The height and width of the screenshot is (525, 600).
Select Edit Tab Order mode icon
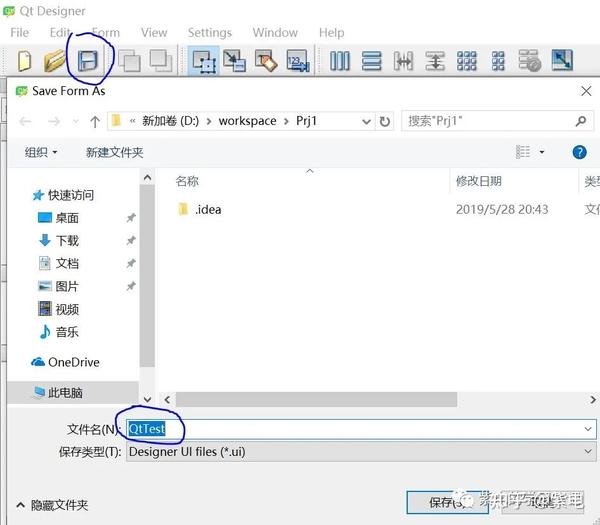298,61
